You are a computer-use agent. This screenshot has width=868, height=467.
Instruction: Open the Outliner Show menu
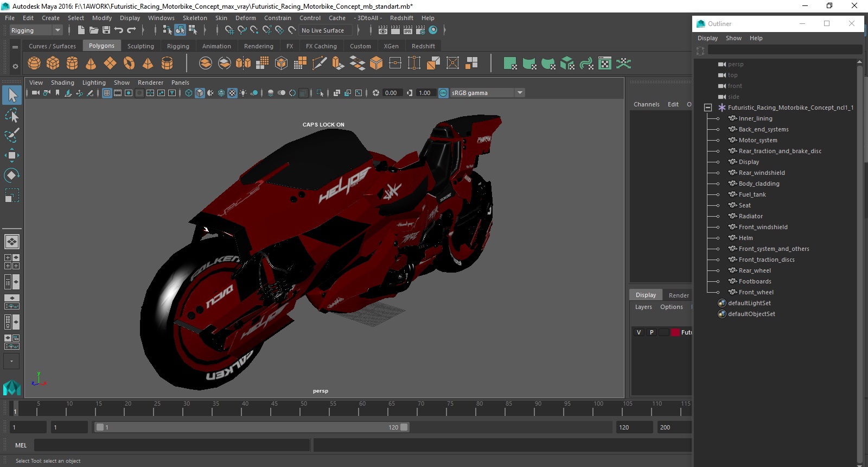733,38
